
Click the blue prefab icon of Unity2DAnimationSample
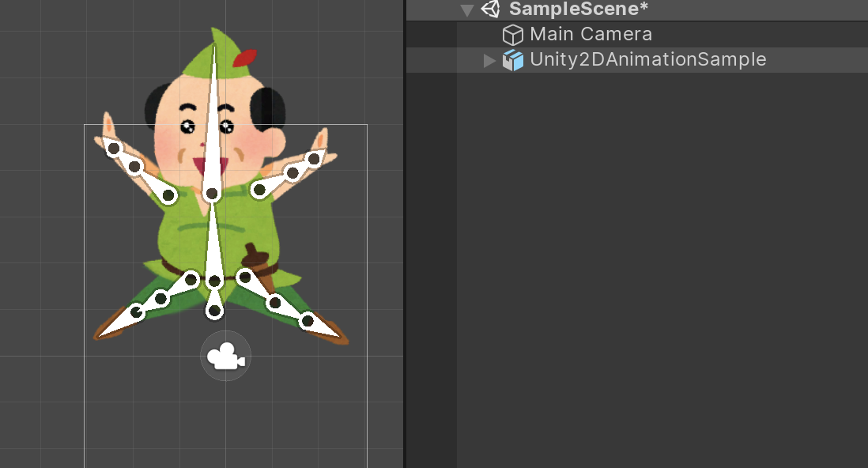click(512, 60)
